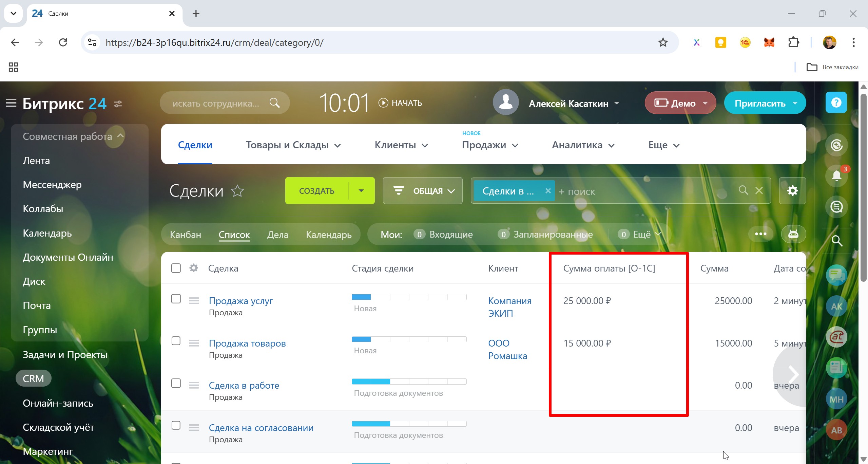Image resolution: width=868 pixels, height=464 pixels.
Task: Click the robot automation icon
Action: (x=793, y=234)
